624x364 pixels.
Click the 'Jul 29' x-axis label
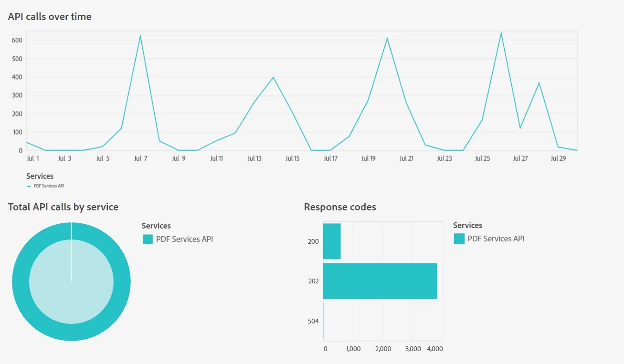click(x=558, y=158)
